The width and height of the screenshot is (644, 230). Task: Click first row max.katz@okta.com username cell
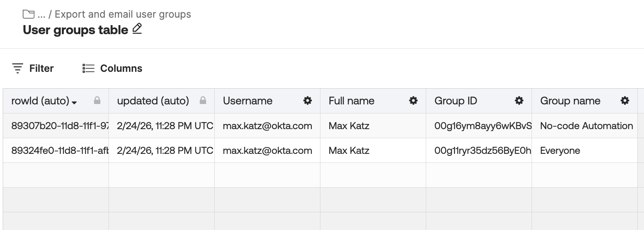pyautogui.click(x=267, y=126)
